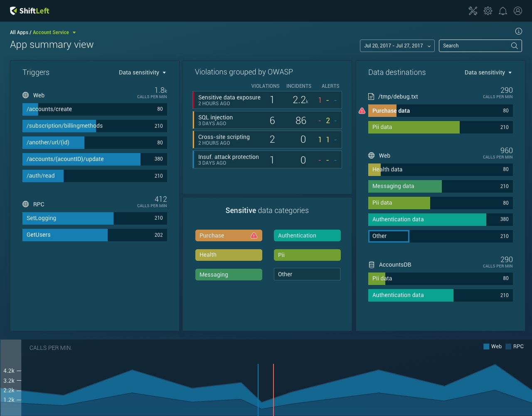Click the info icon above search
This screenshot has width=532, height=416.
coord(518,31)
